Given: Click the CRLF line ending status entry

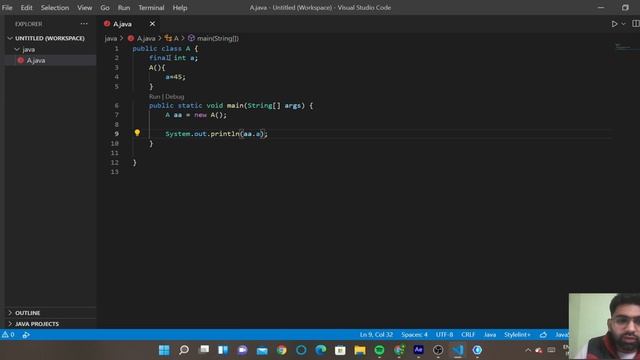Looking at the screenshot, I should pos(468,335).
